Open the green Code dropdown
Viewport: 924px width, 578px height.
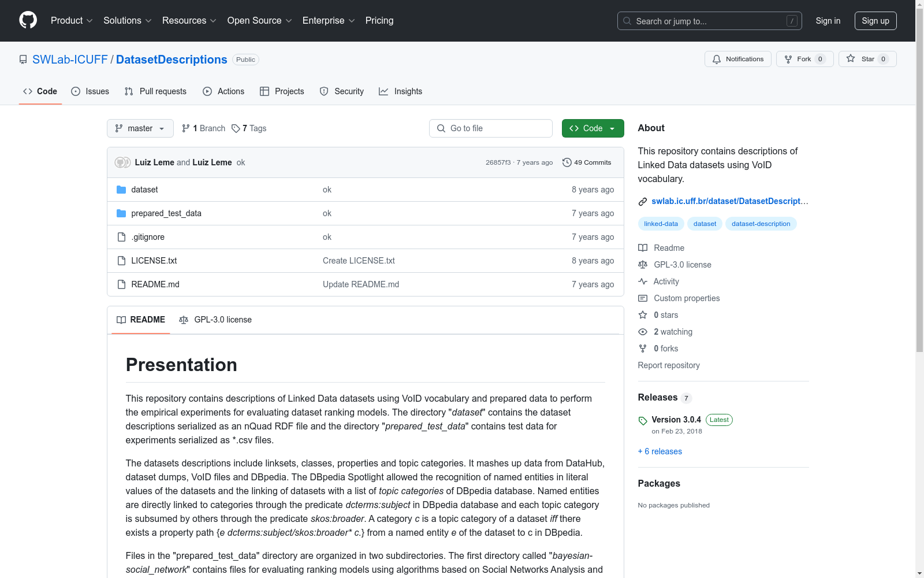coord(593,128)
